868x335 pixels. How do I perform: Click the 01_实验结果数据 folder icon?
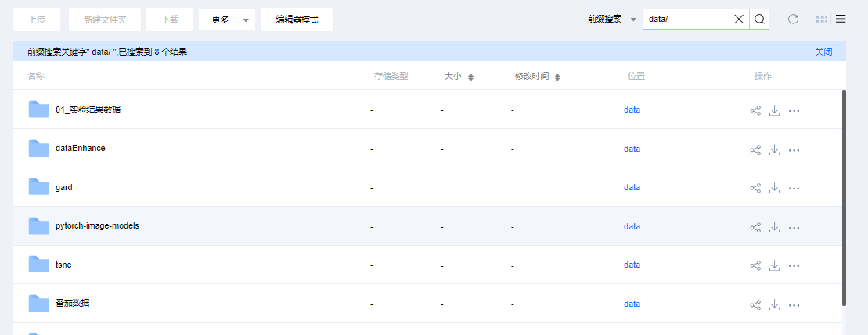coord(39,110)
